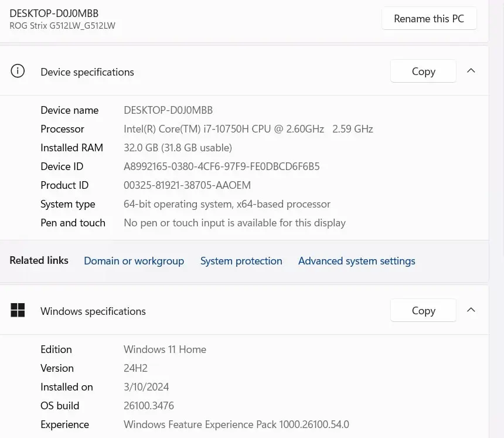Click the Version value 24H2

pos(135,368)
